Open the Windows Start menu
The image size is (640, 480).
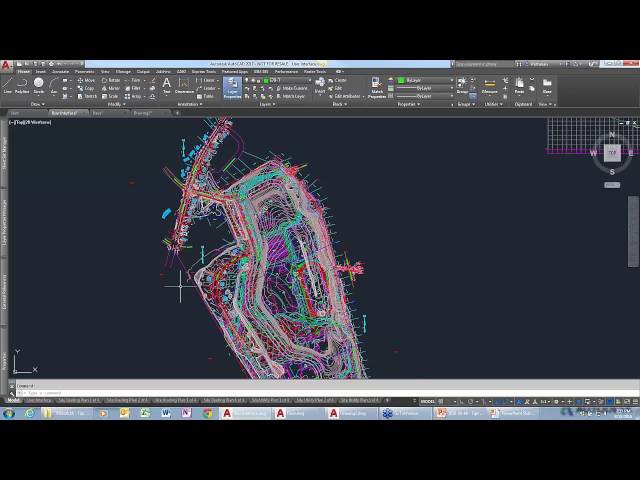point(8,413)
